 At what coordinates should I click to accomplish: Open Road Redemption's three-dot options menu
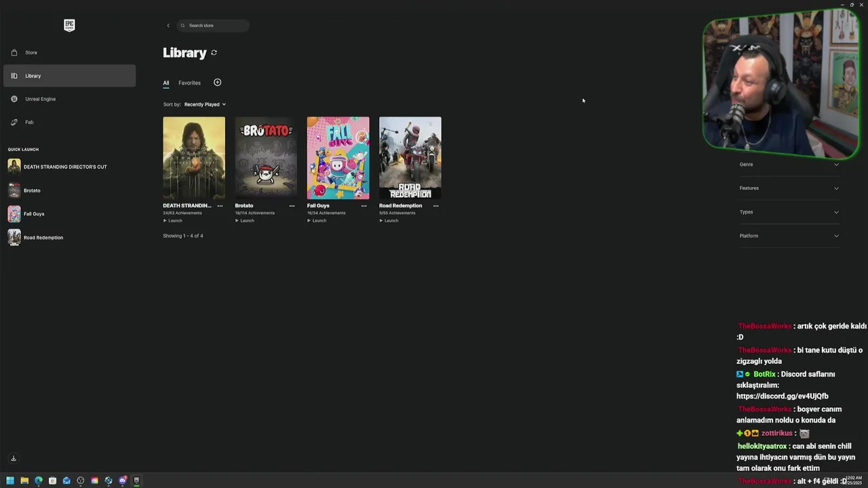(x=436, y=206)
